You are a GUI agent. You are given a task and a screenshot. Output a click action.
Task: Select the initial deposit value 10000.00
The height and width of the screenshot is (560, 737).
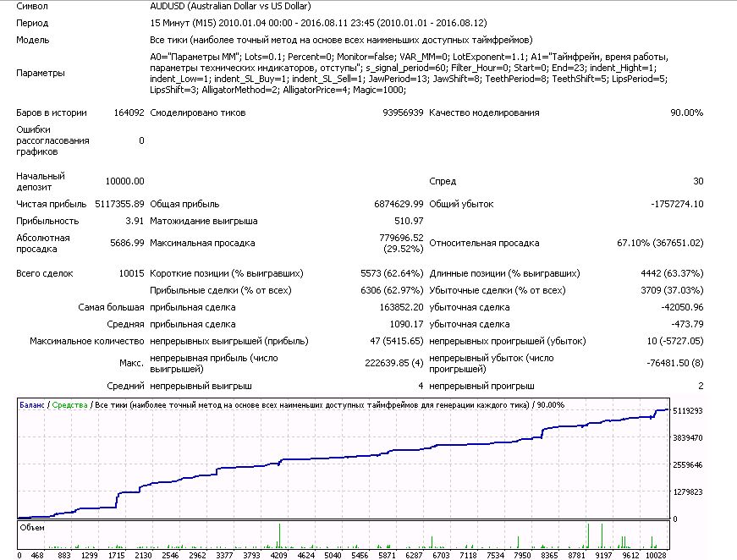tap(124, 181)
